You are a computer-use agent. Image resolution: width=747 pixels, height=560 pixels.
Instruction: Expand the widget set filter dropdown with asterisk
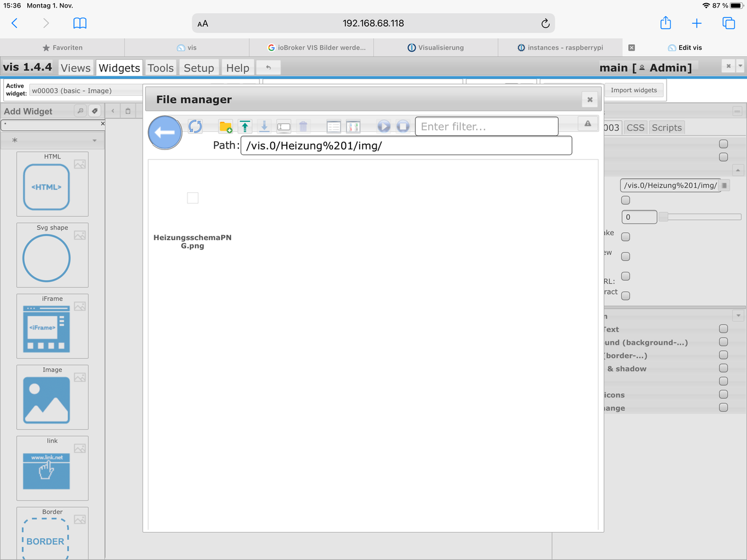click(x=53, y=141)
